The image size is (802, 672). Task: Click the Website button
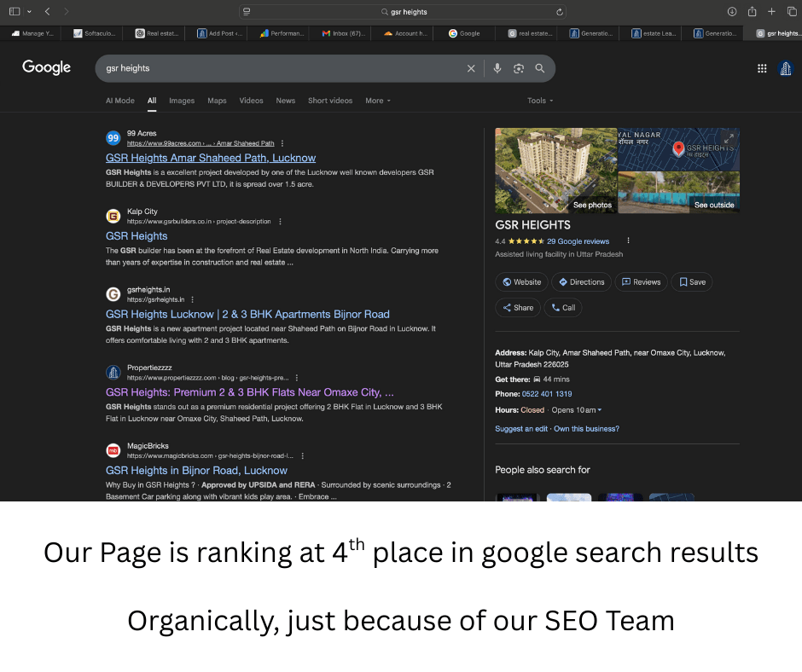[x=521, y=282]
